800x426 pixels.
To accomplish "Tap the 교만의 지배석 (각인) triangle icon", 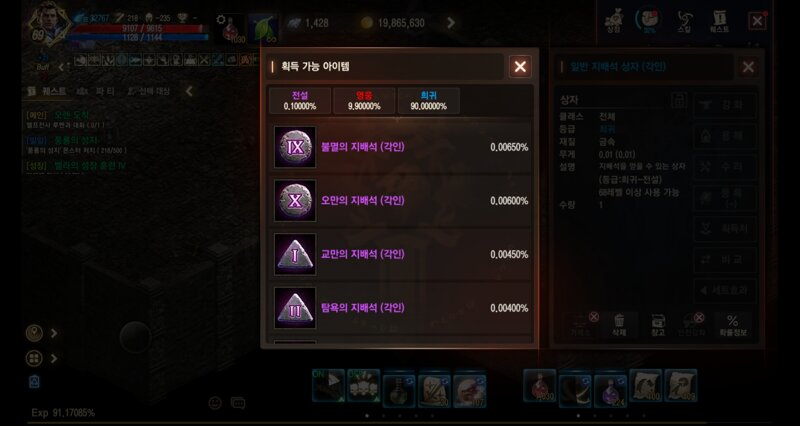I will 295,254.
